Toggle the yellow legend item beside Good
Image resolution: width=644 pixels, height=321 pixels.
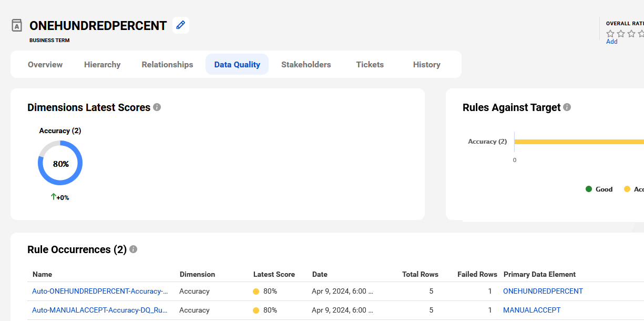[633, 189]
